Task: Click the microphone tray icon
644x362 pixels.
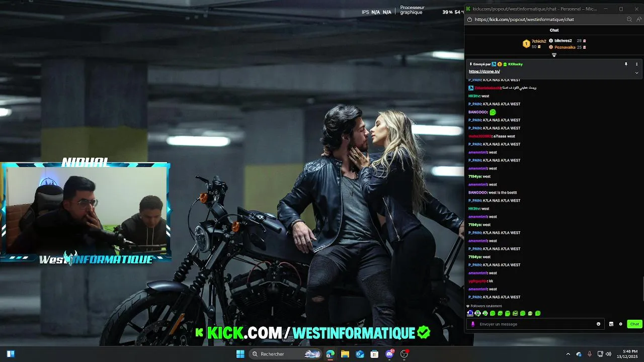Action: [x=590, y=354]
